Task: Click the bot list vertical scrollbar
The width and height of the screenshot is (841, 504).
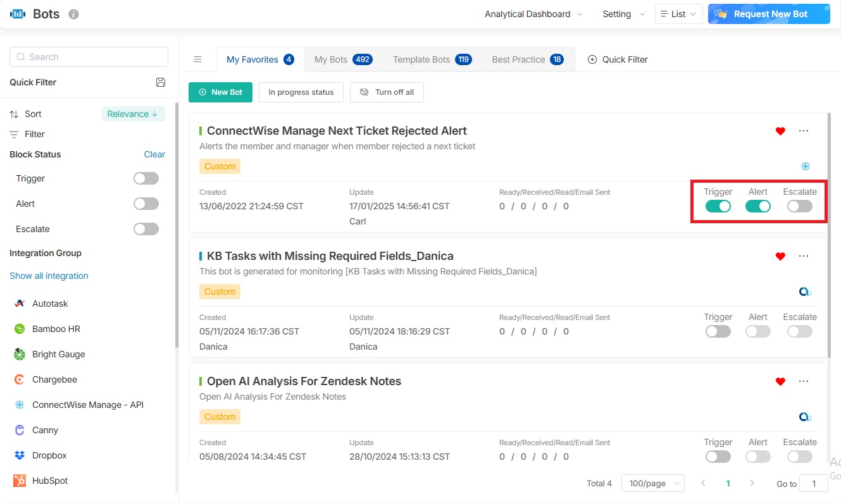Action: [x=829, y=234]
